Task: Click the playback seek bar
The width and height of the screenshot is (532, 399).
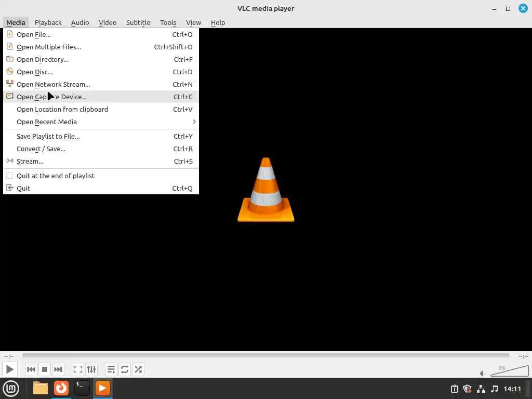Action: click(265, 355)
